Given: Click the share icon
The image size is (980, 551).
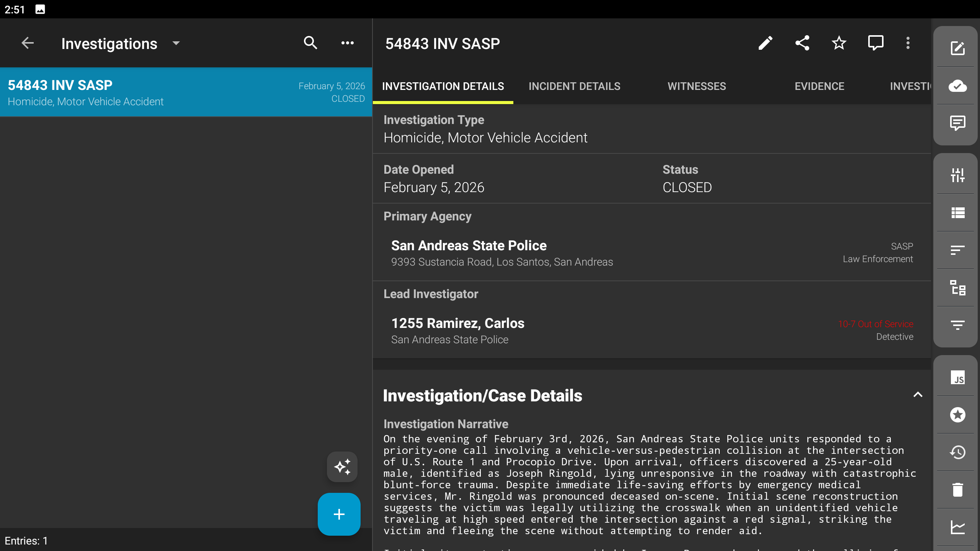Looking at the screenshot, I should click(802, 43).
